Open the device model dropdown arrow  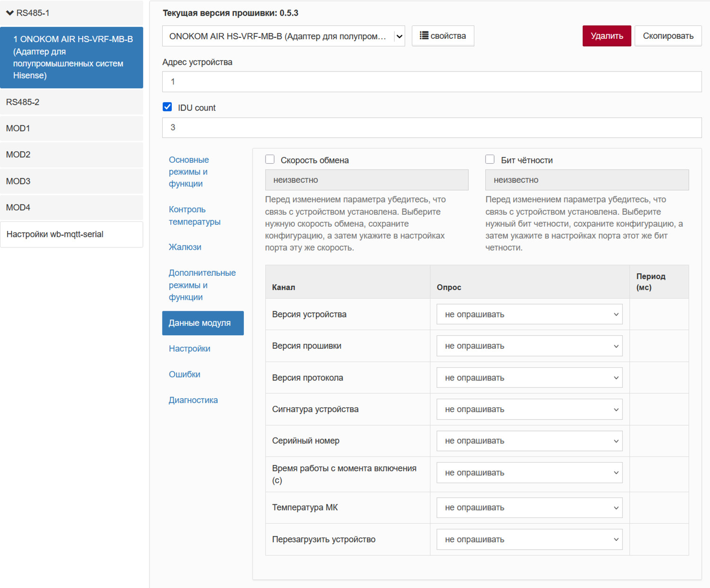point(399,36)
